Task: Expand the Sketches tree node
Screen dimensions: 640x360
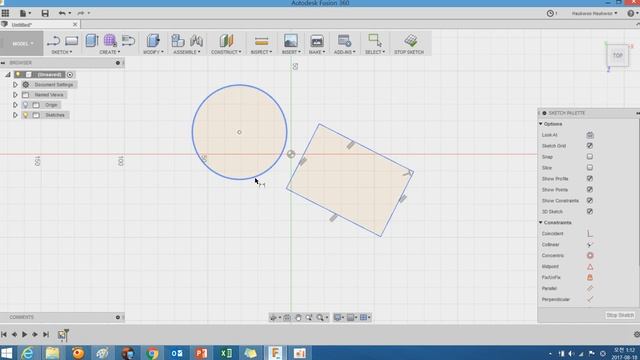Action: [15, 115]
